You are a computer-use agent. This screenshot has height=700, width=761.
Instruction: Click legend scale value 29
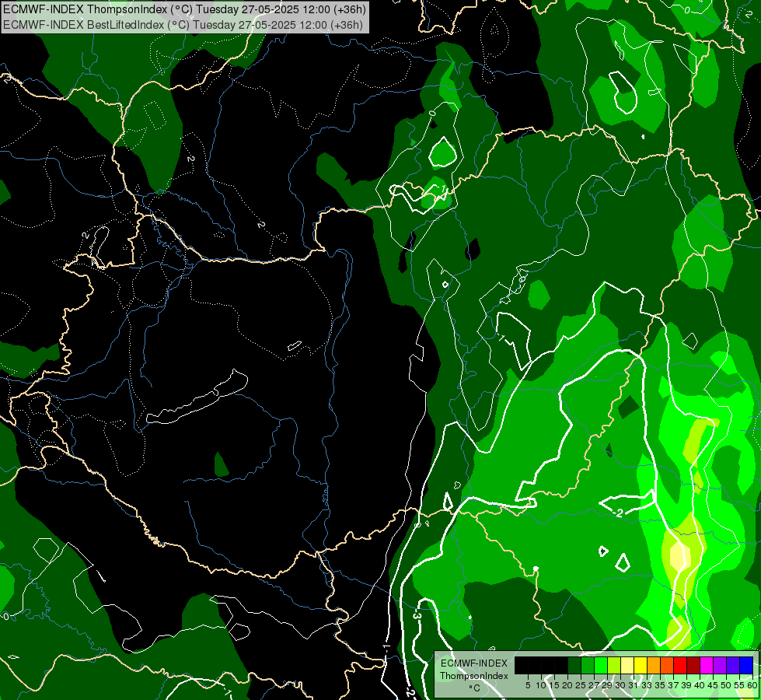[x=607, y=685]
